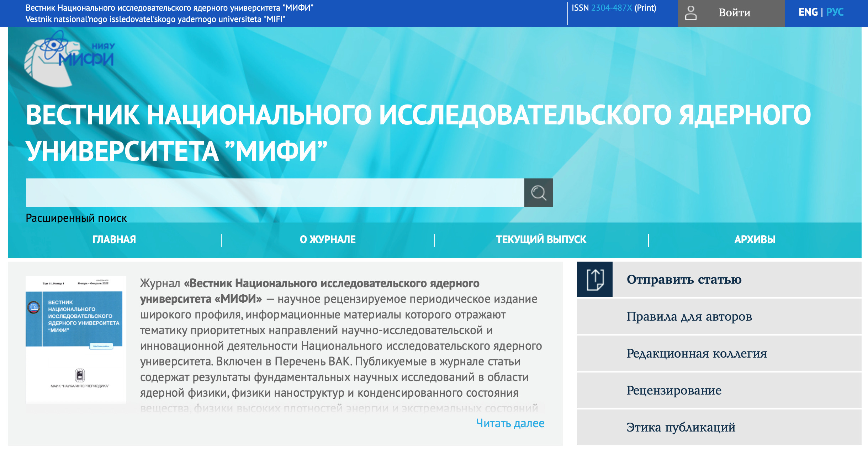Click the Vestnik natsional'nogo transliterated title
This screenshot has width=868, height=450.
[155, 19]
